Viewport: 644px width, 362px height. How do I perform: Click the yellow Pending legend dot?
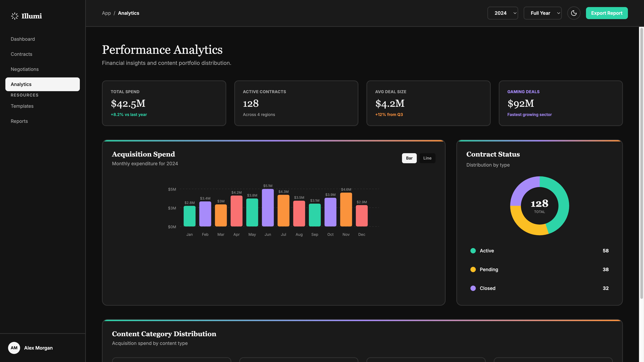click(473, 269)
